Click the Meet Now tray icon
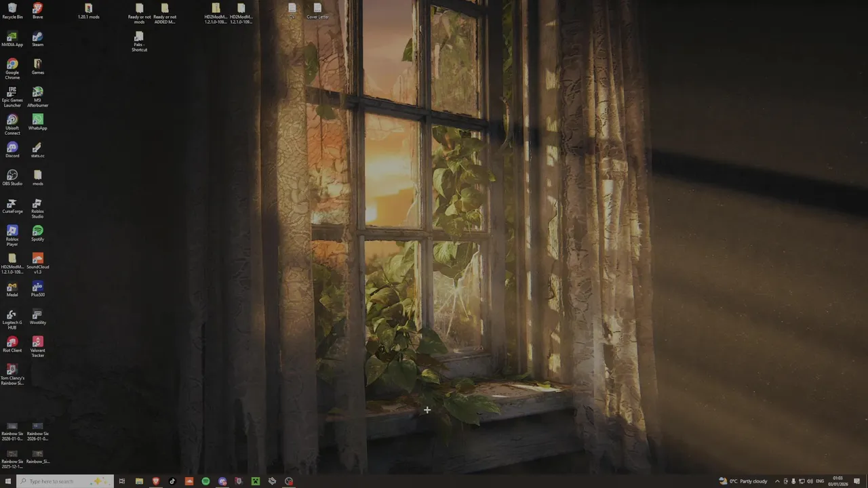868x488 pixels. pos(785,481)
